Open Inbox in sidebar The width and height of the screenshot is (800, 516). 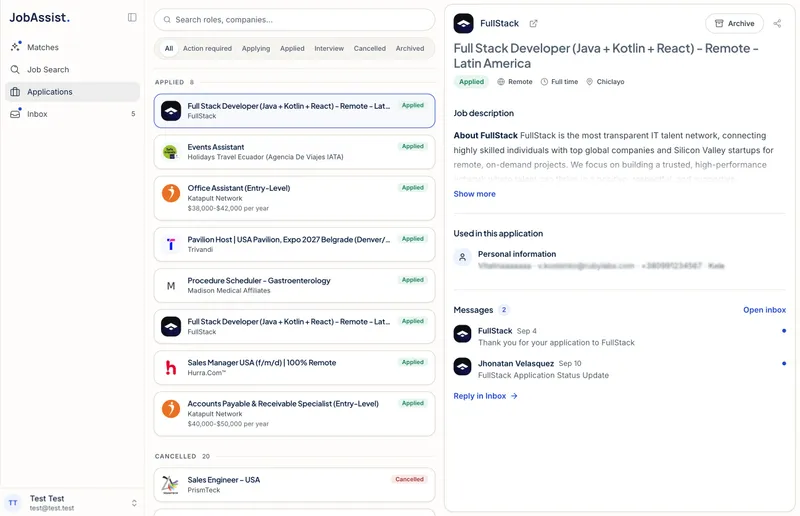pos(72,114)
